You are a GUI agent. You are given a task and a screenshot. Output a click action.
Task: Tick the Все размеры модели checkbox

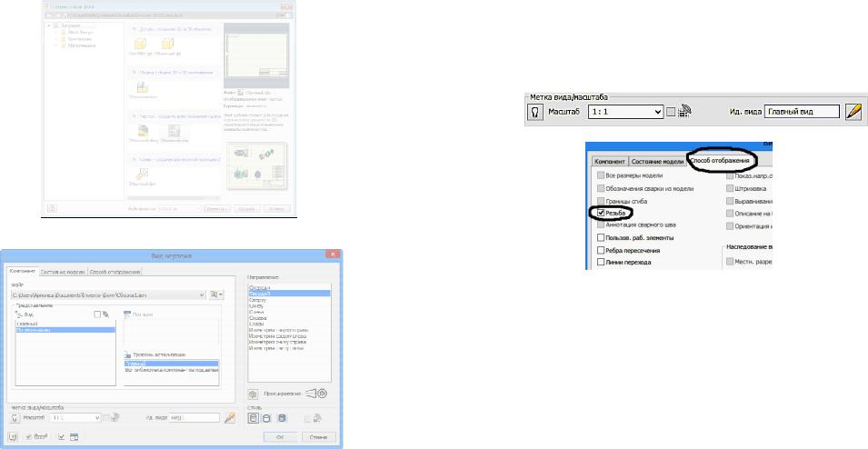click(601, 175)
